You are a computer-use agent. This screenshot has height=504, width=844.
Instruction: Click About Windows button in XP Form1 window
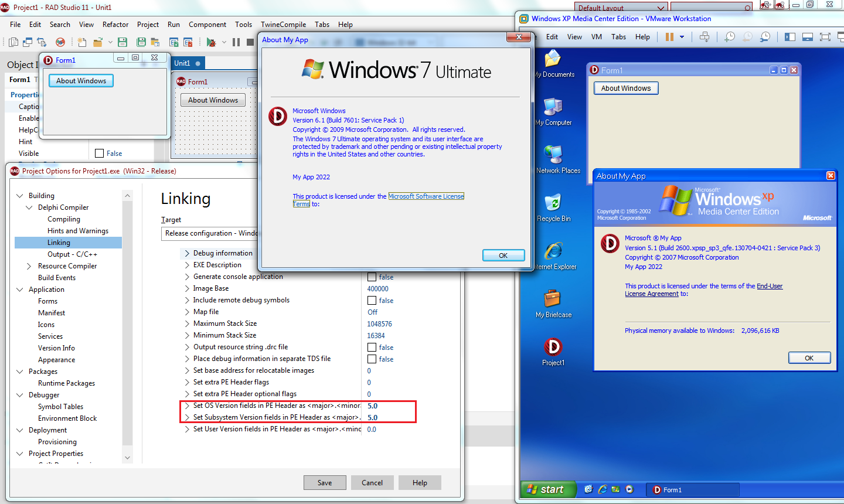click(x=626, y=88)
